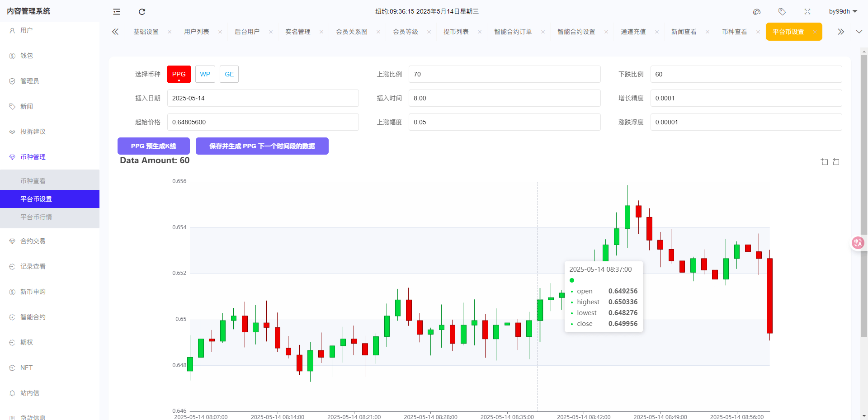Open the 实名管理 tab
The image size is (868, 420).
click(297, 32)
